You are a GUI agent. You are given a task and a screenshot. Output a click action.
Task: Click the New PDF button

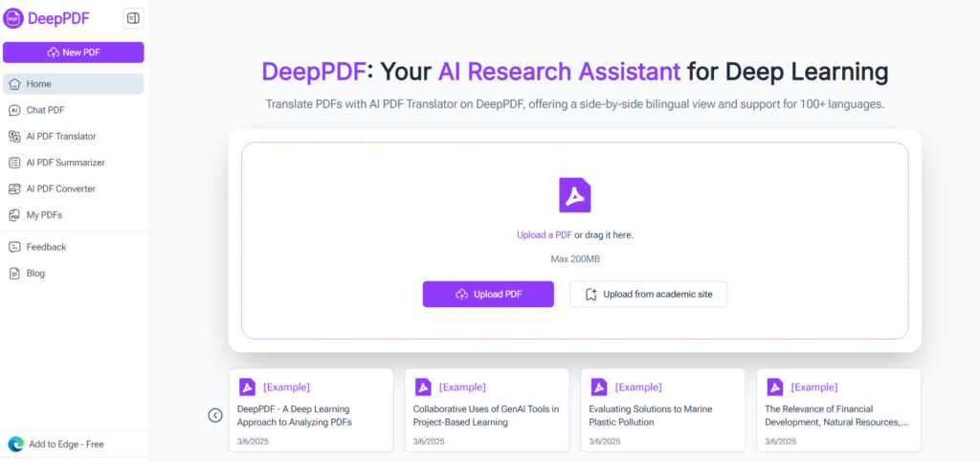pos(73,53)
